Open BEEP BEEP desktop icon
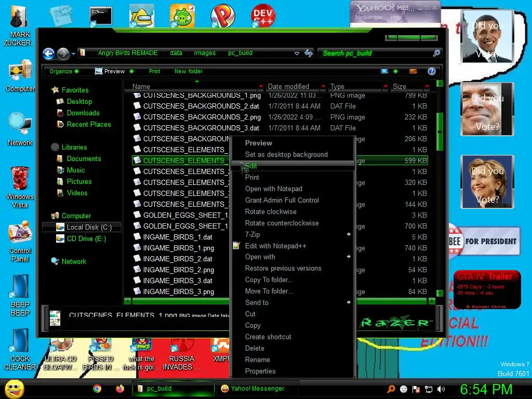 tap(20, 295)
